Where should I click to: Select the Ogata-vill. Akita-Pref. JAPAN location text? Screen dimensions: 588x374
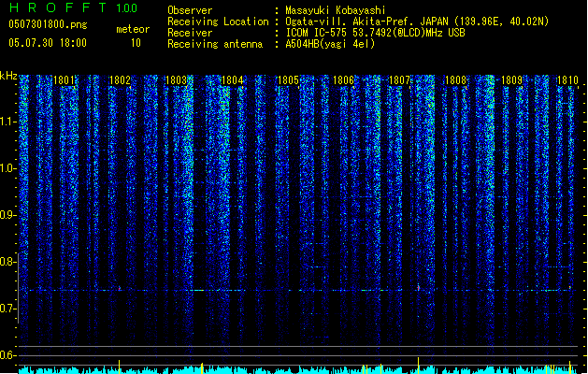[417, 22]
